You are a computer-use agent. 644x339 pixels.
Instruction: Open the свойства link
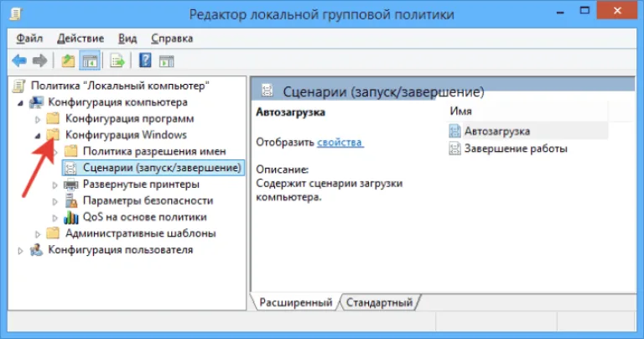(x=340, y=142)
